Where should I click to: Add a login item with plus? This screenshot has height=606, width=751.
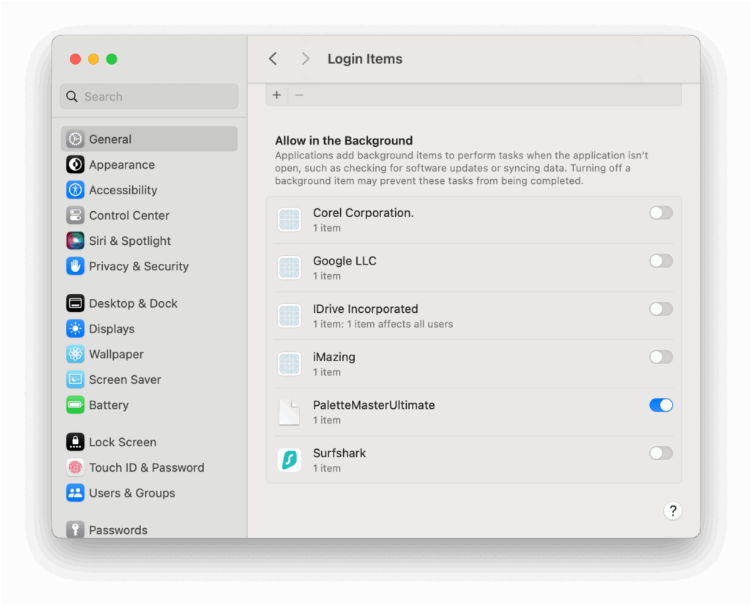pyautogui.click(x=277, y=95)
